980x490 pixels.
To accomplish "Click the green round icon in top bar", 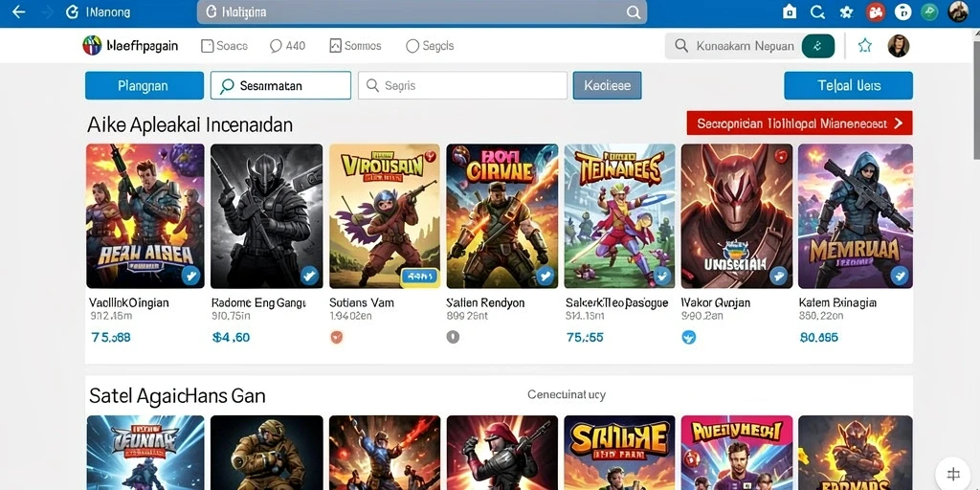I will [x=930, y=11].
